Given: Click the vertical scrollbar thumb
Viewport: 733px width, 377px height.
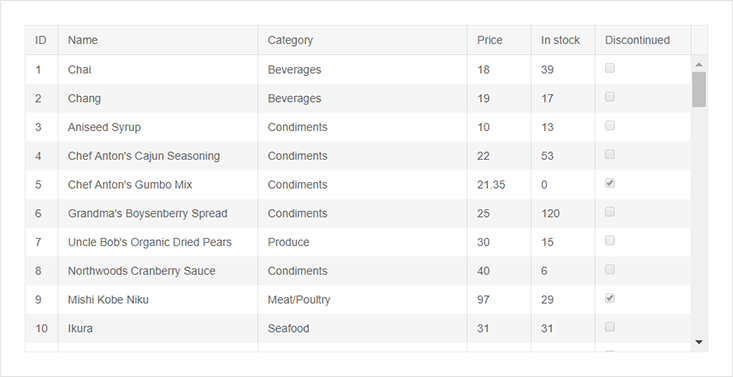Looking at the screenshot, I should 699,89.
